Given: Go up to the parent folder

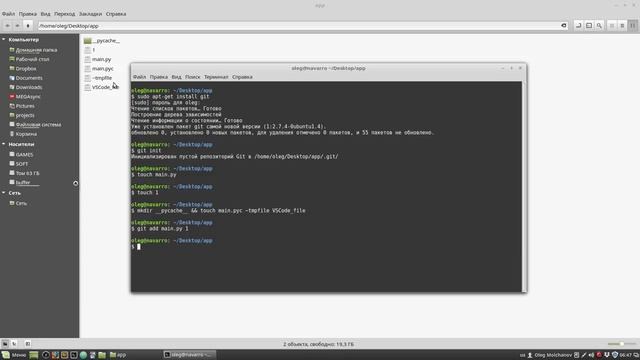Looking at the screenshot, I should [x=28, y=26].
